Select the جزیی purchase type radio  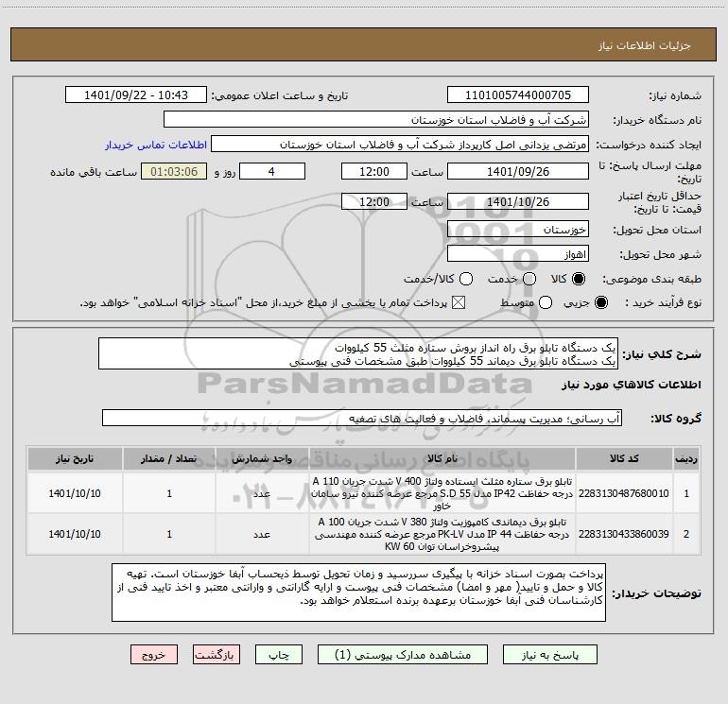click(x=600, y=302)
